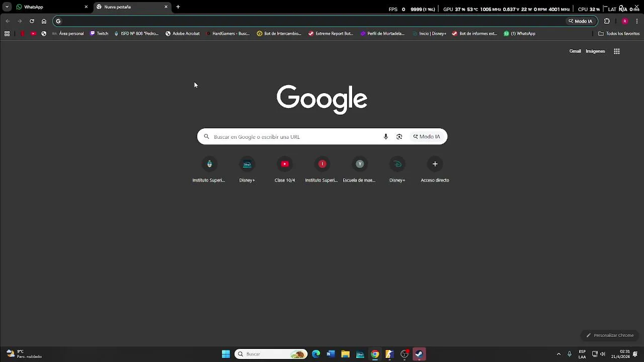Click Modo IA in the address bar
Viewport: 644px width, 362px height.
[580, 21]
